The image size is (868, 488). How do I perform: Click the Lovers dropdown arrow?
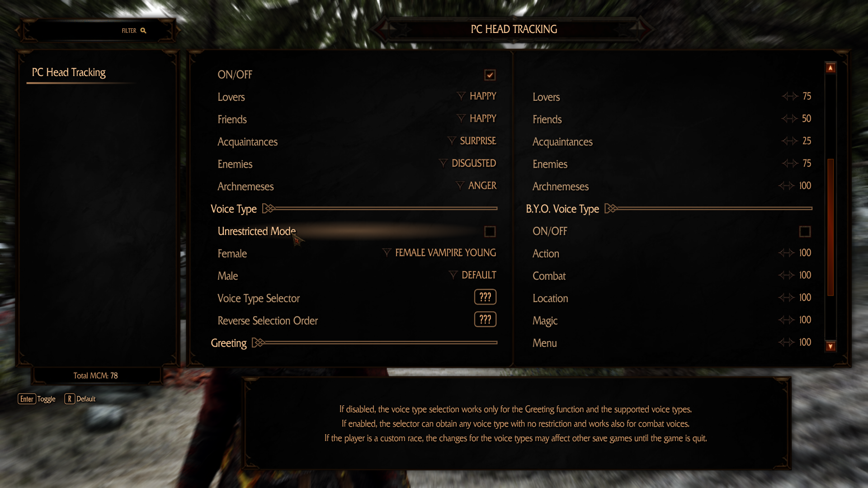[462, 96]
